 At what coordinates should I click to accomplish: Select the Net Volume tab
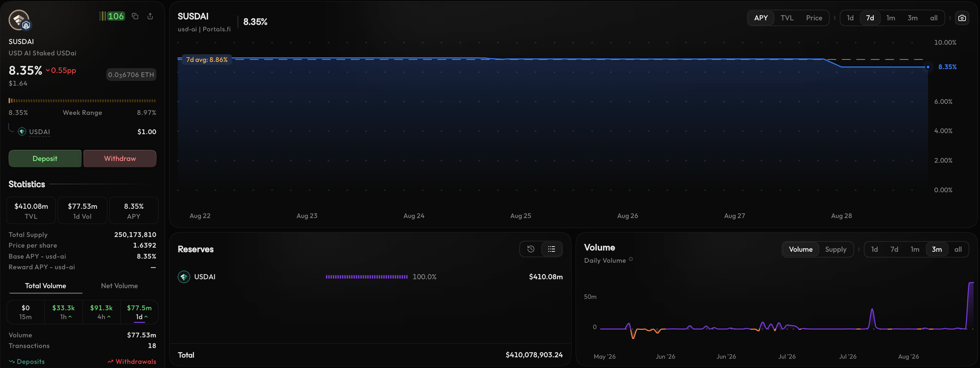click(x=120, y=286)
